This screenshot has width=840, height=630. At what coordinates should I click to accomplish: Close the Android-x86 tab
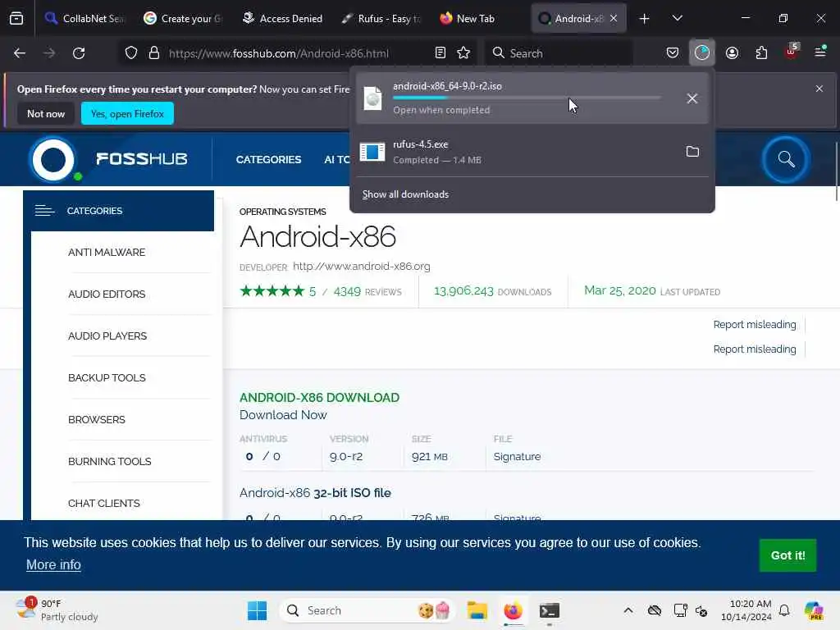coord(614,18)
